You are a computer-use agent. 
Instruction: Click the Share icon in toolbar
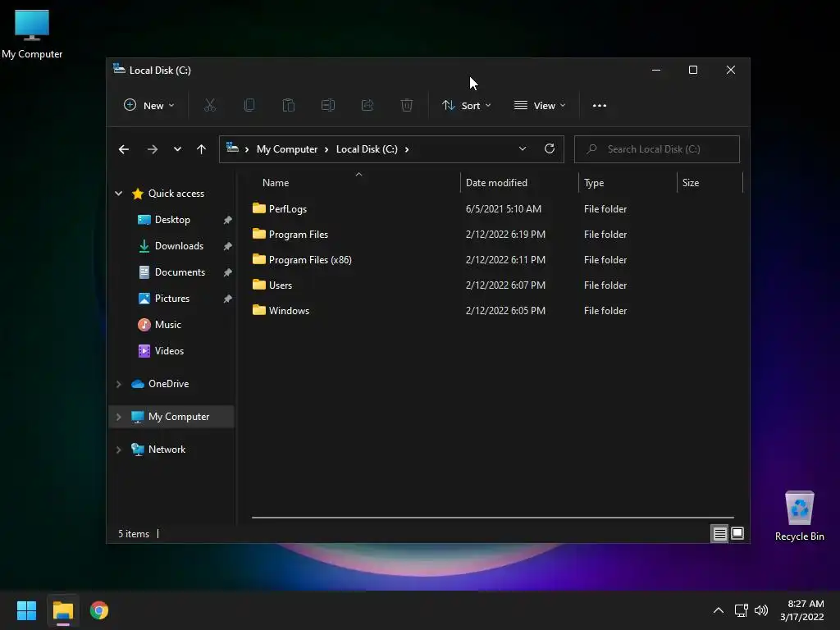coord(367,106)
